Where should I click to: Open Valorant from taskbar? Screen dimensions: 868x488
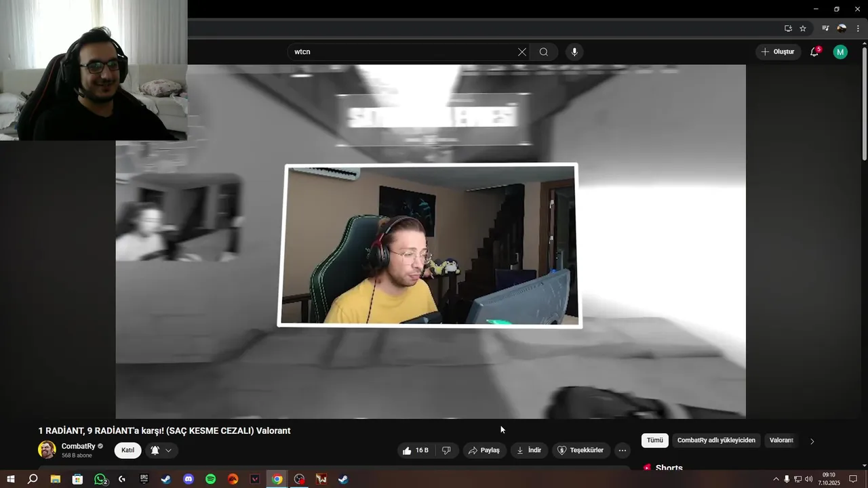pyautogui.click(x=255, y=479)
